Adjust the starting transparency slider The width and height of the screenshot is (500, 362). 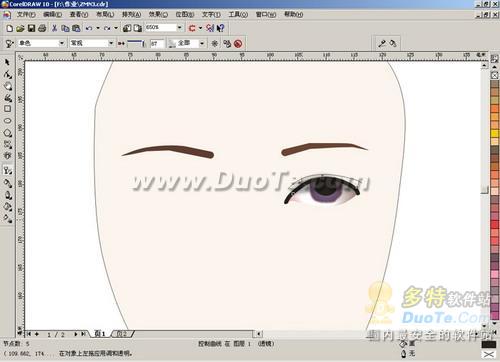(x=135, y=43)
